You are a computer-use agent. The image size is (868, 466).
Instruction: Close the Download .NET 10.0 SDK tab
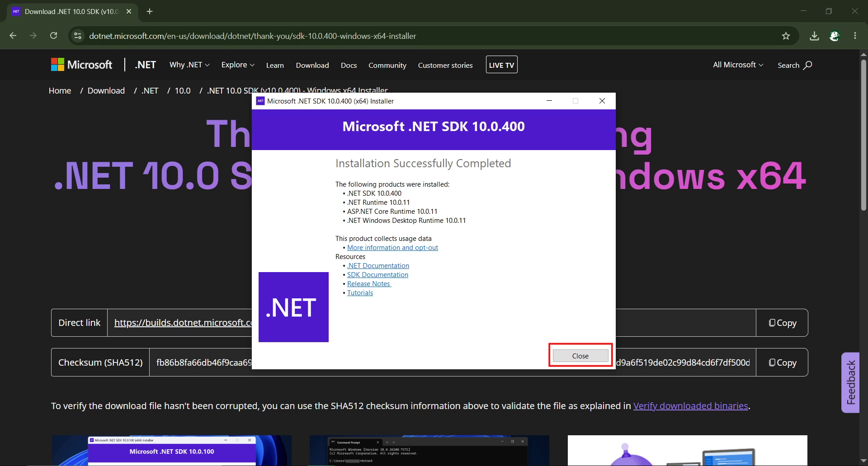(x=129, y=11)
